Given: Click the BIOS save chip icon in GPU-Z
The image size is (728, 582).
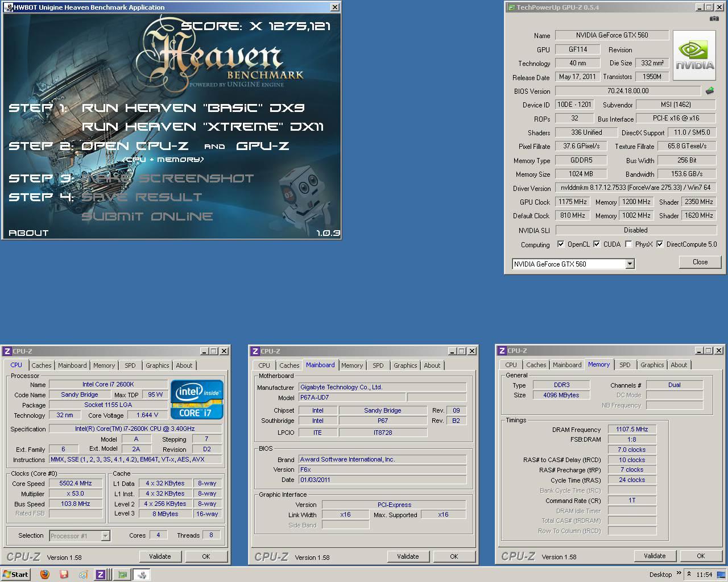Looking at the screenshot, I should click(x=710, y=91).
